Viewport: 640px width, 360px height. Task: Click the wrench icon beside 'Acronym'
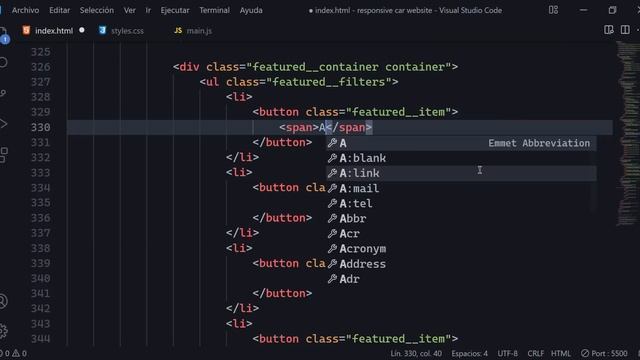click(x=333, y=249)
